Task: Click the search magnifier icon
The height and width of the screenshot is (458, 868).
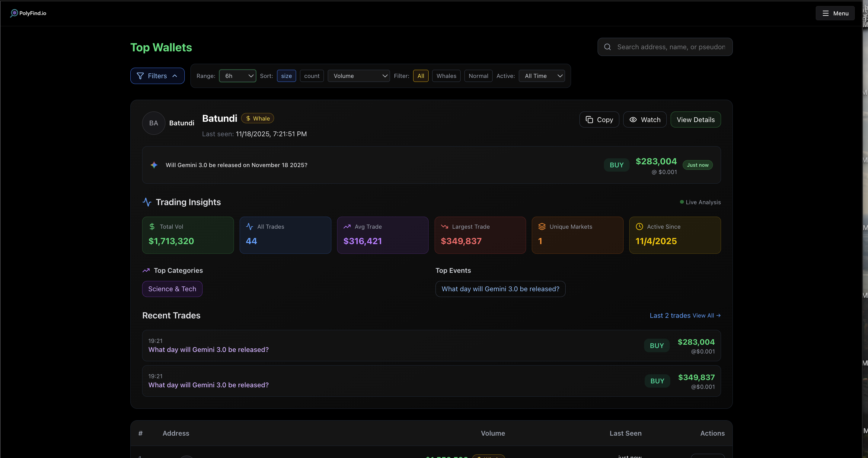Action: (x=607, y=47)
